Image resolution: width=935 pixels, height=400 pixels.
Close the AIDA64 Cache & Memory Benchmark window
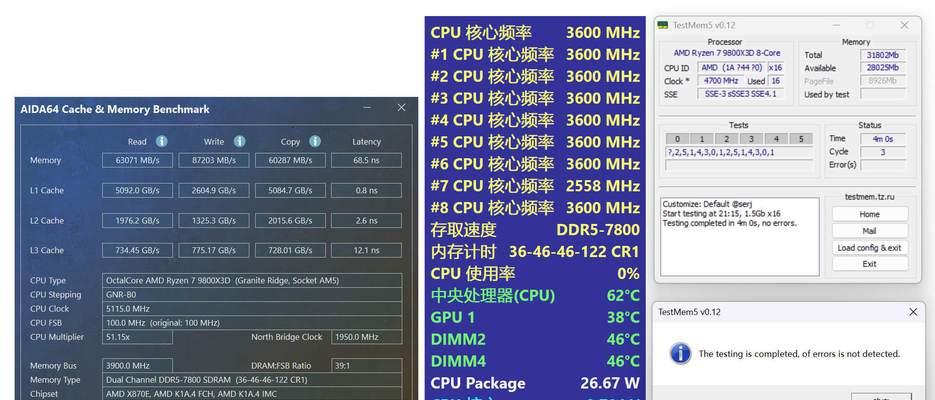401,107
